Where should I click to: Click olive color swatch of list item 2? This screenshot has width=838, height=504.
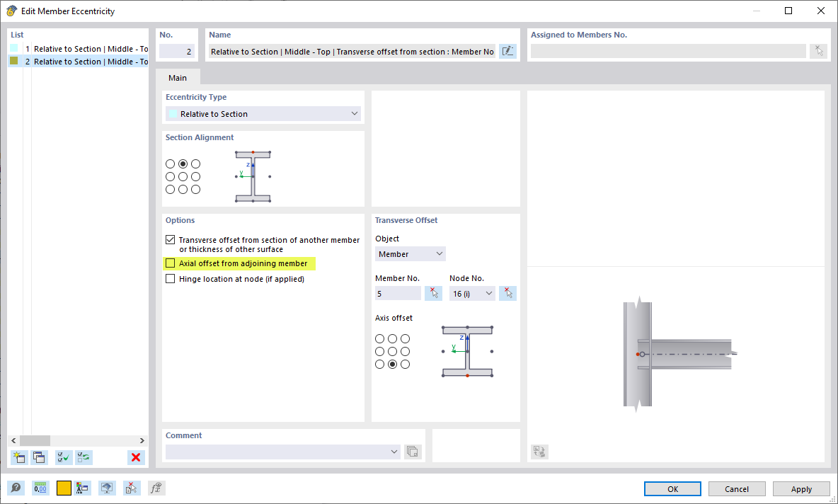(x=14, y=61)
